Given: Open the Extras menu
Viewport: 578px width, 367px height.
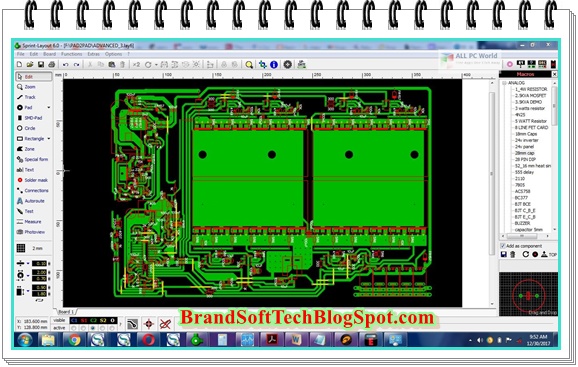Looking at the screenshot, I should [x=93, y=54].
